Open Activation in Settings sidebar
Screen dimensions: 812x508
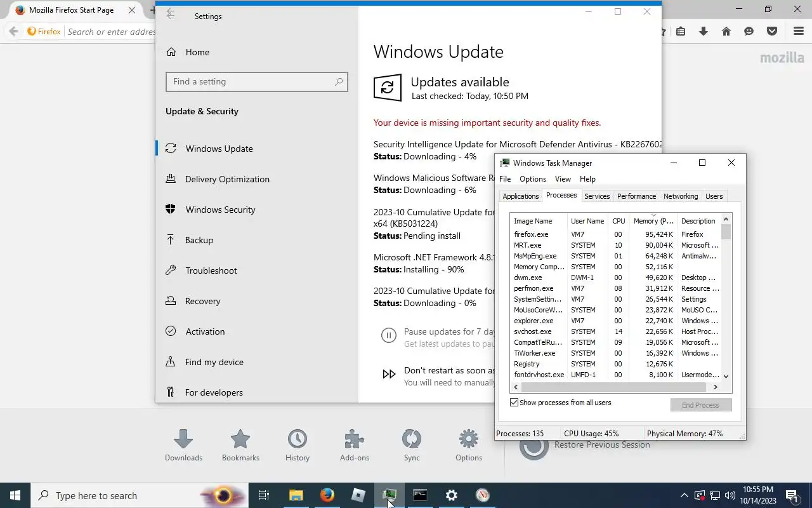click(205, 331)
